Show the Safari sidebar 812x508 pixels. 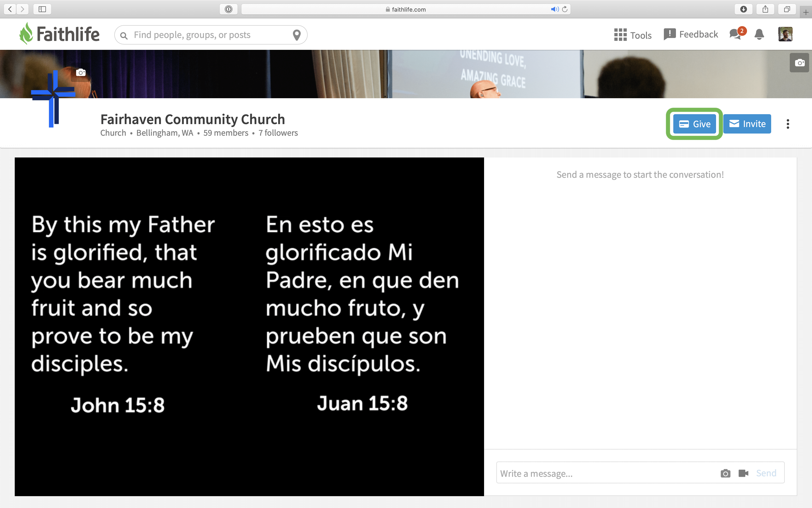(x=42, y=9)
